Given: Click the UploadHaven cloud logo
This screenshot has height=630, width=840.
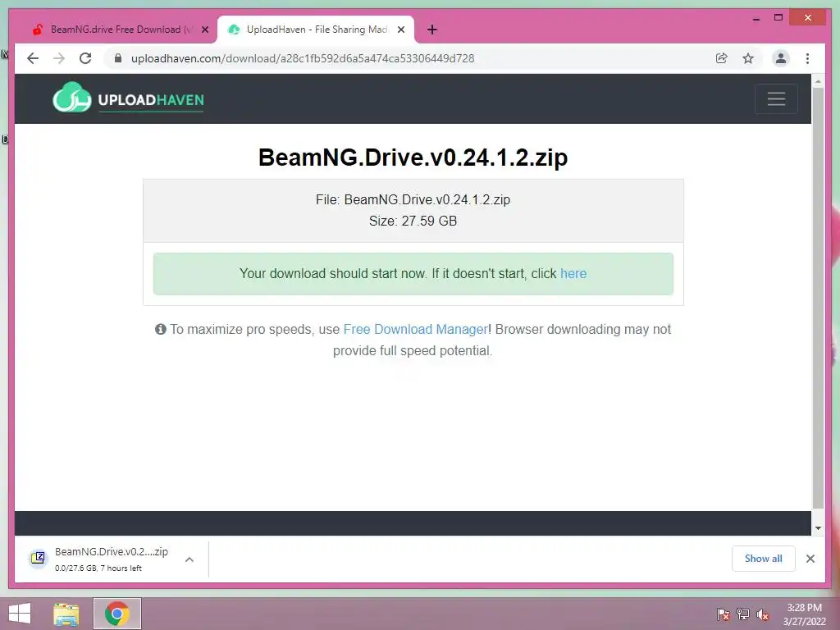Looking at the screenshot, I should pos(72,98).
